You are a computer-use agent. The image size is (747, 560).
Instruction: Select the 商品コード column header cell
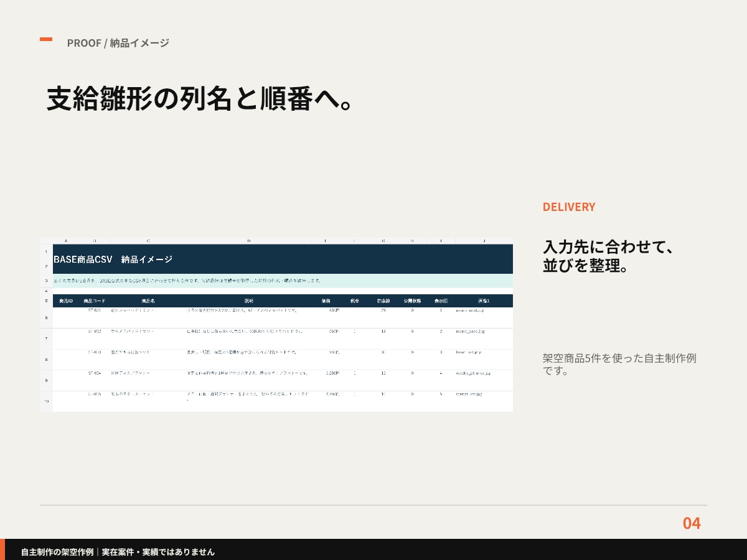click(95, 301)
